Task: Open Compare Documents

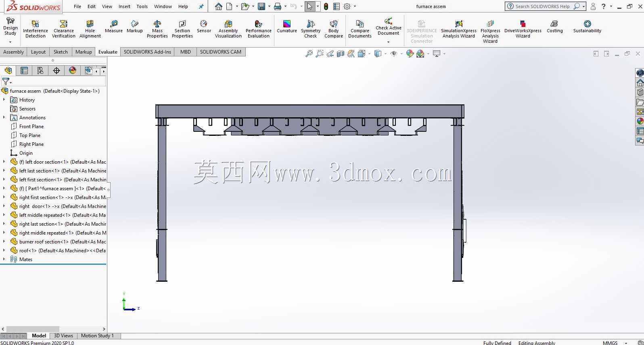Action: tap(360, 29)
